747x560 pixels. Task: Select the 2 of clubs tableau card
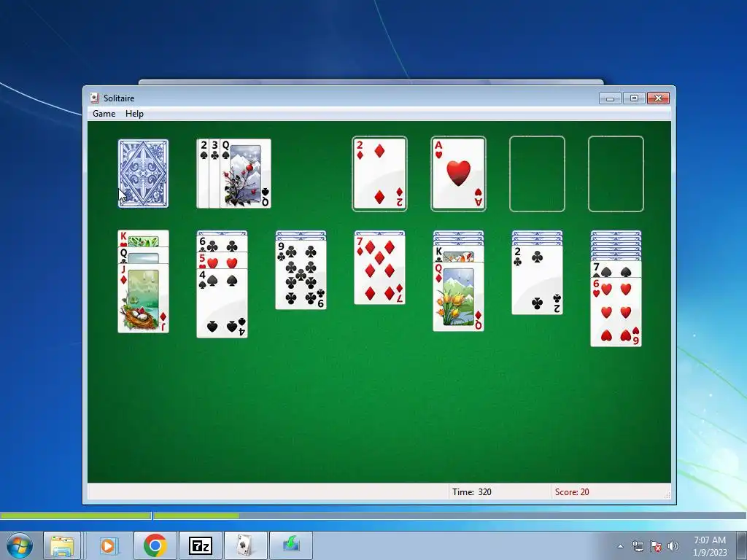coord(537,280)
